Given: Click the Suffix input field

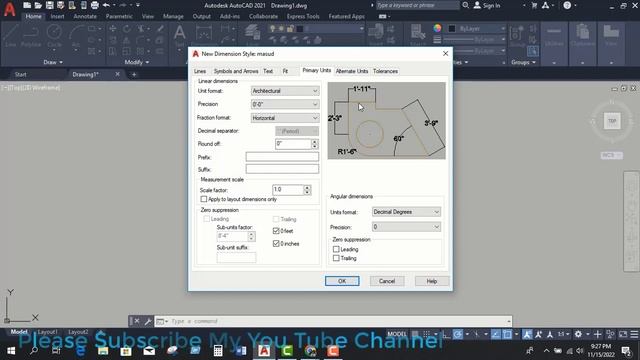Looking at the screenshot, I should (282, 169).
